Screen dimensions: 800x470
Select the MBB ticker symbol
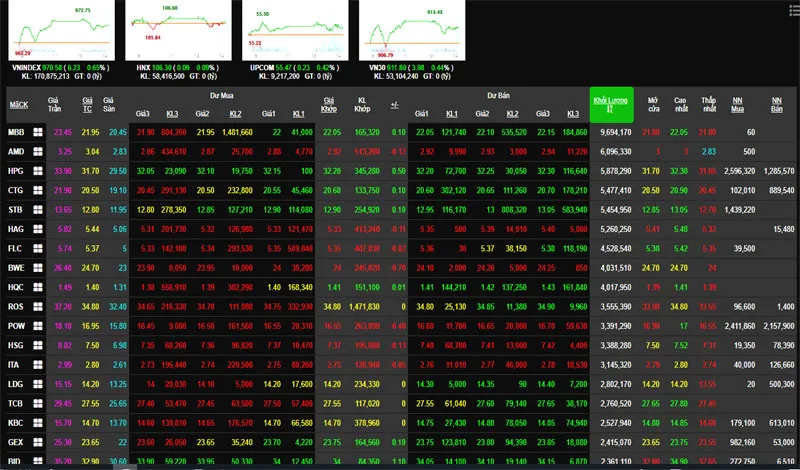[x=16, y=132]
